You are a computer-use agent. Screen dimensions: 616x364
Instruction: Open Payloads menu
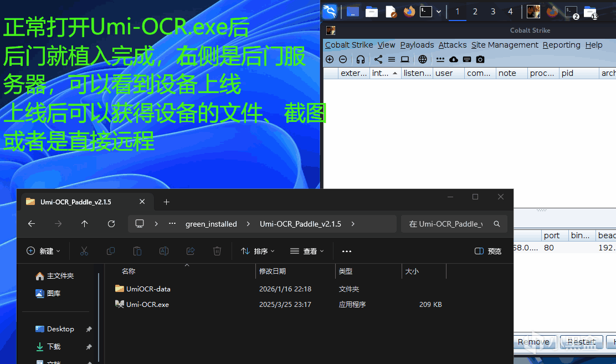click(x=417, y=45)
